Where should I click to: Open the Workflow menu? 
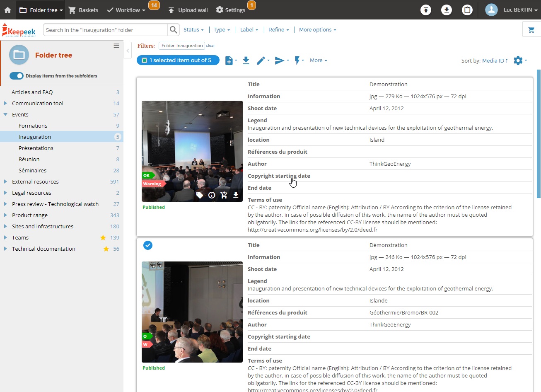coord(126,10)
